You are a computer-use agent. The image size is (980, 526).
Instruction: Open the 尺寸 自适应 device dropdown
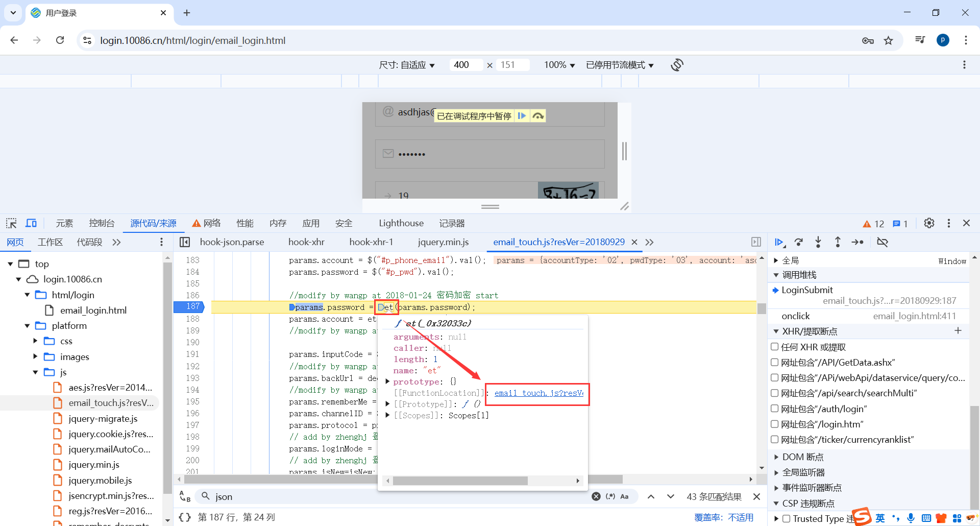pos(407,65)
